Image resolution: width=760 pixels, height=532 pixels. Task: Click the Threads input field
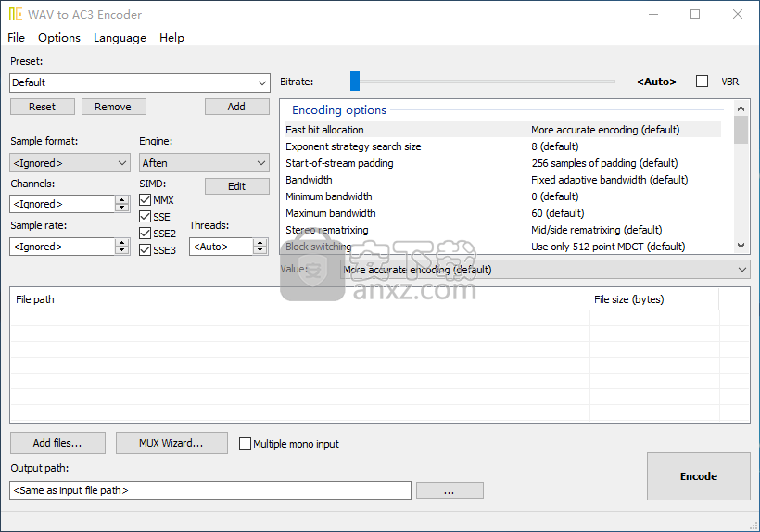pos(221,247)
